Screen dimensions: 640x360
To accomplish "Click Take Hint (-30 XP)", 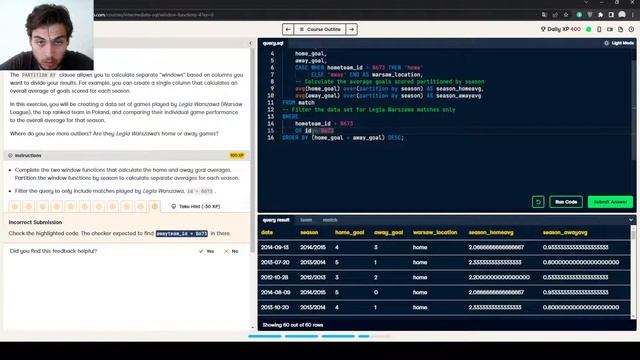I will tap(196, 207).
